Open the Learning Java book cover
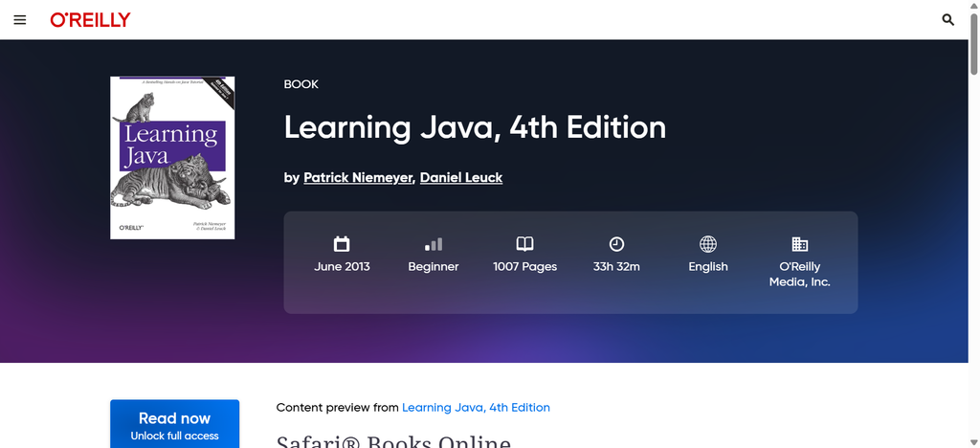Image resolution: width=980 pixels, height=448 pixels. 172,157
